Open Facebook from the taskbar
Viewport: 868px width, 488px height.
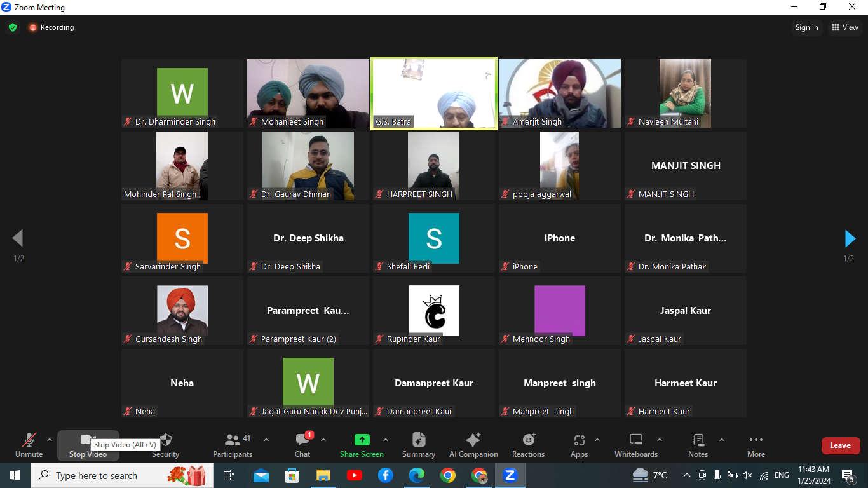386,475
